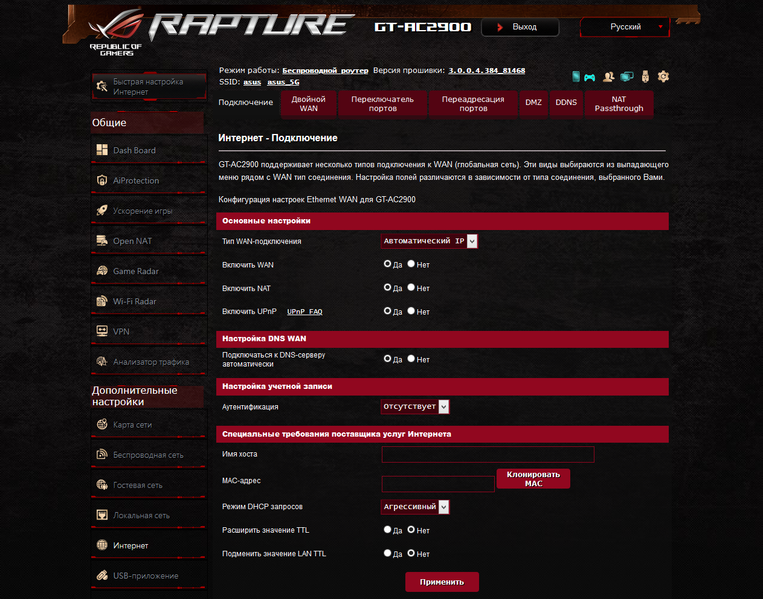
Task: Open the guest network users icon
Action: (x=608, y=77)
